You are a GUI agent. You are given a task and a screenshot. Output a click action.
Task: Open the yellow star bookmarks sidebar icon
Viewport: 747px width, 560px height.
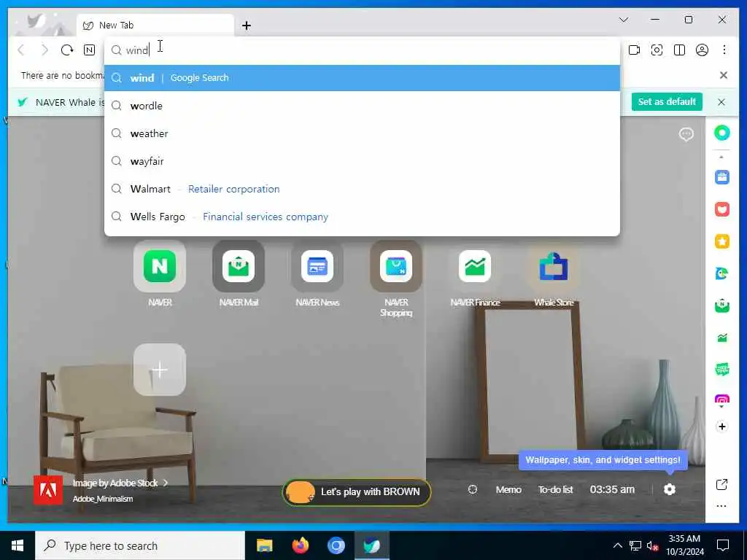pyautogui.click(x=722, y=241)
